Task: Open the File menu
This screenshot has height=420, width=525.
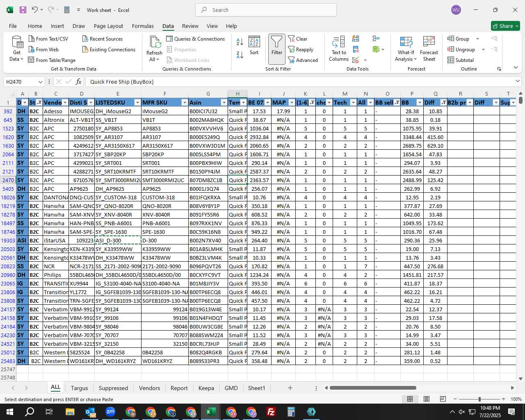Action: pos(13,26)
